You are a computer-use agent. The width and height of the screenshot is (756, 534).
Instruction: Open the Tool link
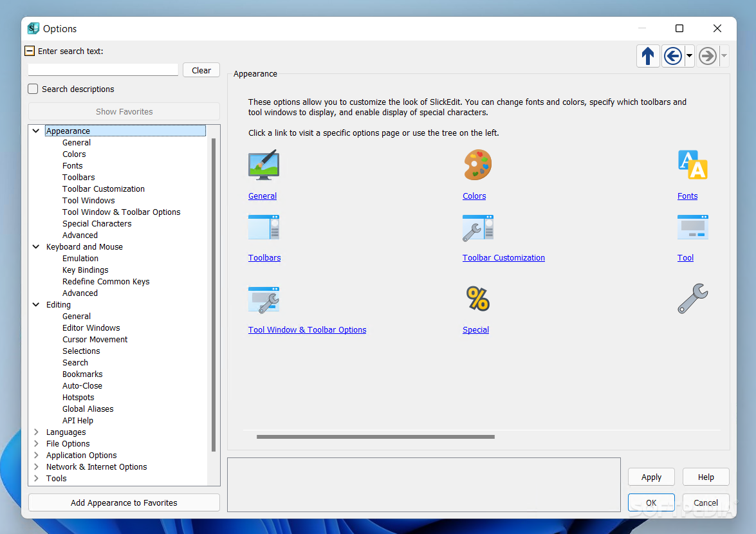[x=685, y=257]
